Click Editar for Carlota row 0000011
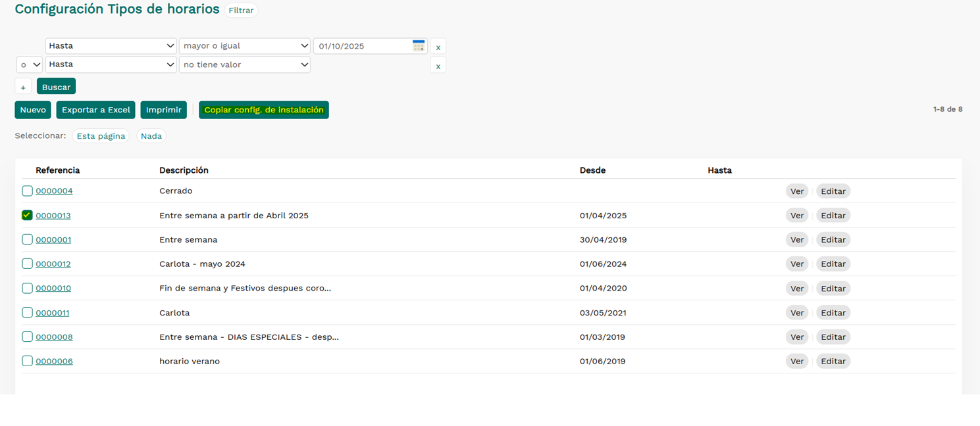The height and width of the screenshot is (426, 980). (x=833, y=313)
